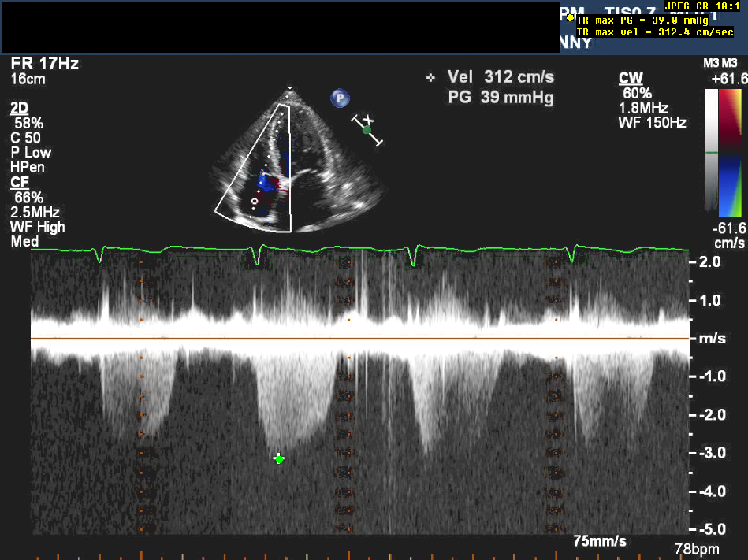This screenshot has height=560, width=748.
Task: Click the CW cursor angle marker icon
Action: click(x=367, y=130)
